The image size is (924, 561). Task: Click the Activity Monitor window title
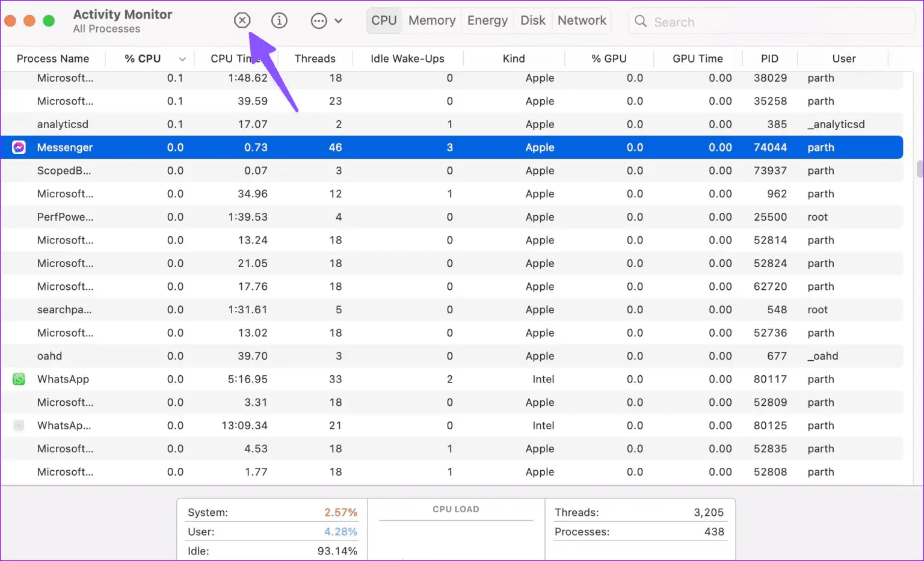[x=123, y=14]
